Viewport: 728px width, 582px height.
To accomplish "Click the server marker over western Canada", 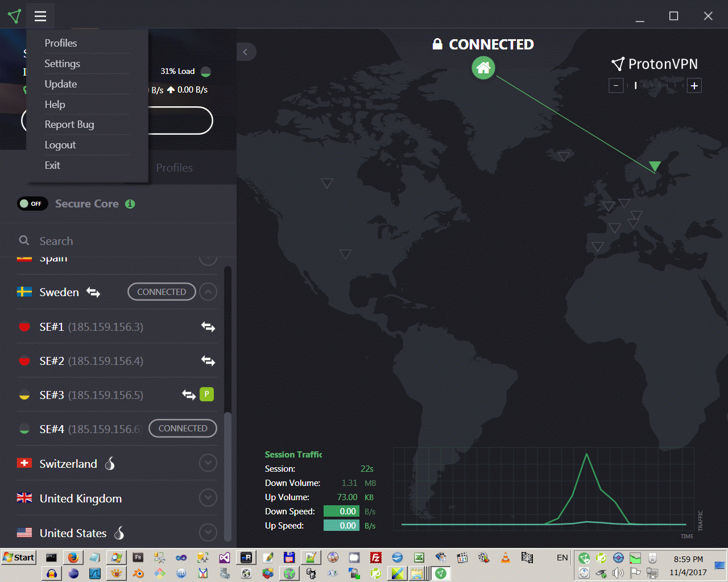I will click(x=327, y=183).
